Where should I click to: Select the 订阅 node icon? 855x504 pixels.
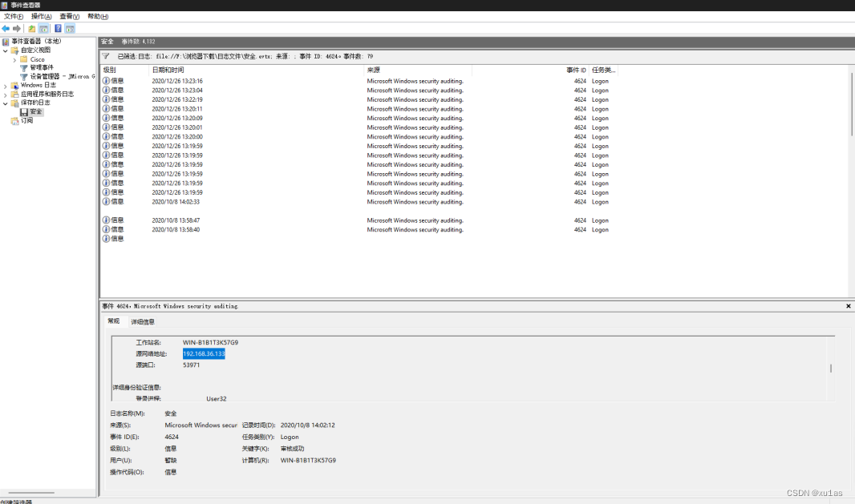click(14, 119)
